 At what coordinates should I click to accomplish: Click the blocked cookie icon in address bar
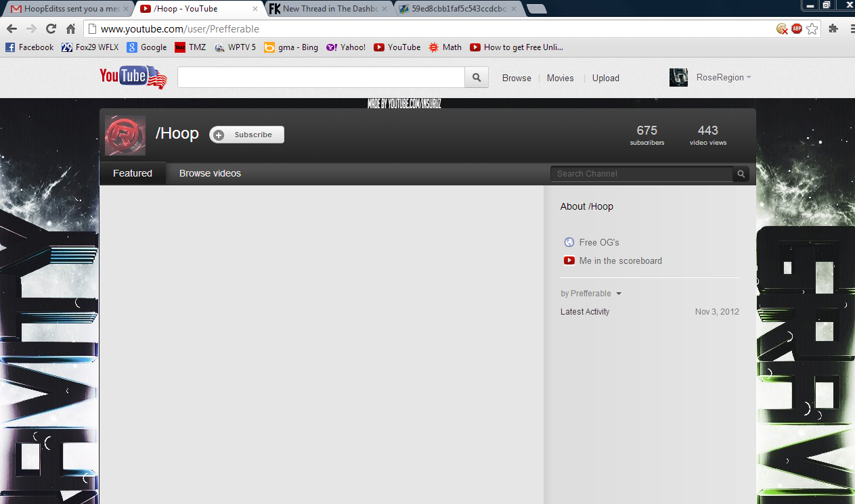coord(782,29)
